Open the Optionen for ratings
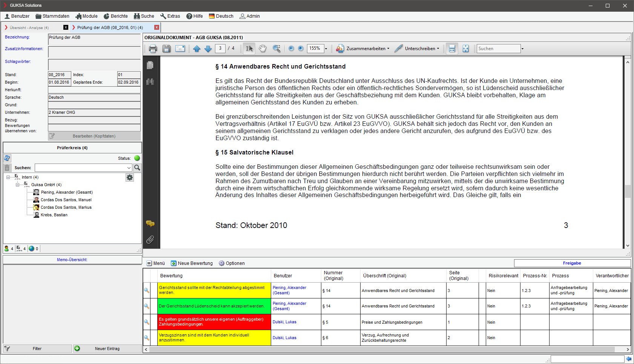 pyautogui.click(x=232, y=263)
